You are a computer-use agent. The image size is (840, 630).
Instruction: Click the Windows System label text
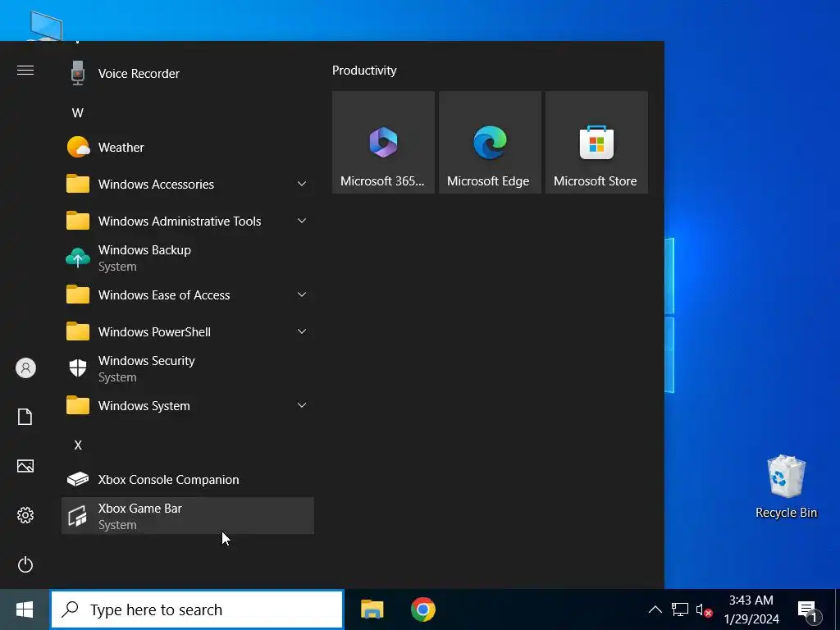point(144,406)
